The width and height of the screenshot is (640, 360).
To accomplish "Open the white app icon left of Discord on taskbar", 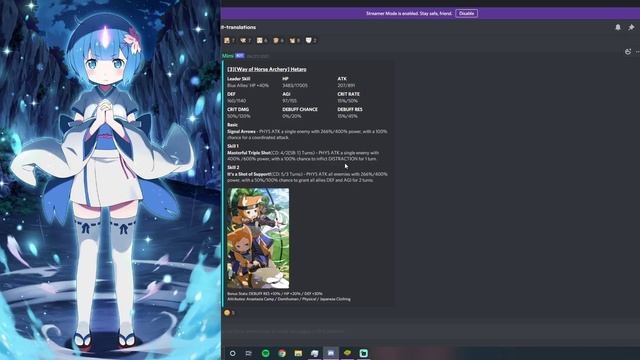I will pyautogui.click(x=315, y=353).
